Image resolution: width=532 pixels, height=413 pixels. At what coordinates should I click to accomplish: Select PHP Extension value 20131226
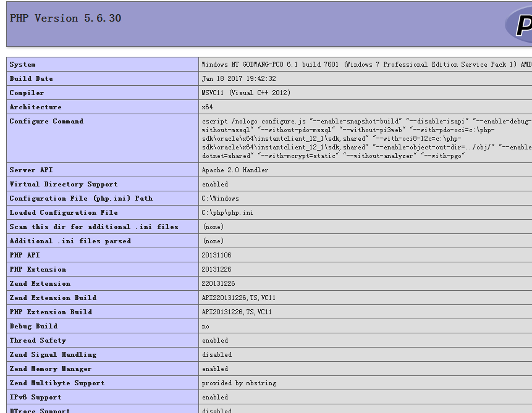point(216,270)
